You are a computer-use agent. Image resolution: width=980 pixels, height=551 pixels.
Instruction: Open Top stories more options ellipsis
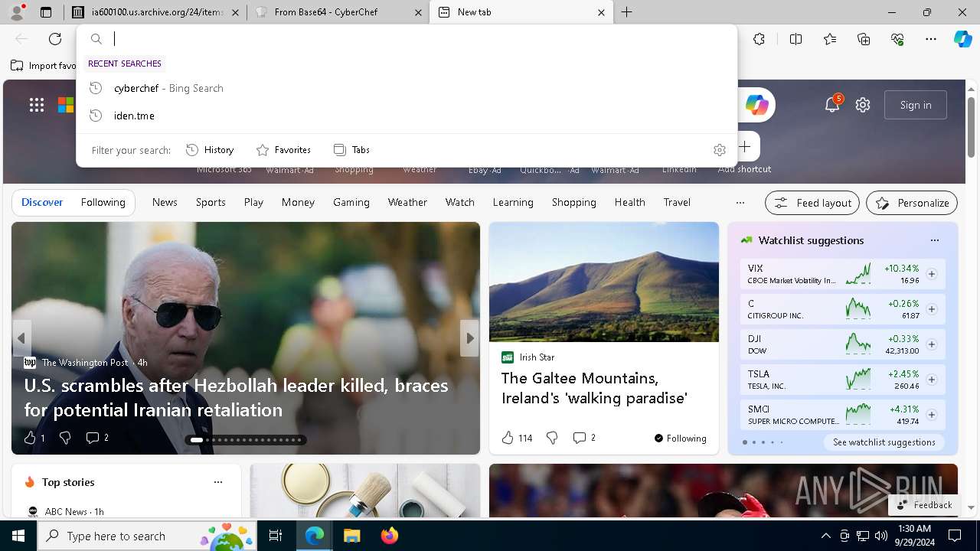pyautogui.click(x=218, y=482)
